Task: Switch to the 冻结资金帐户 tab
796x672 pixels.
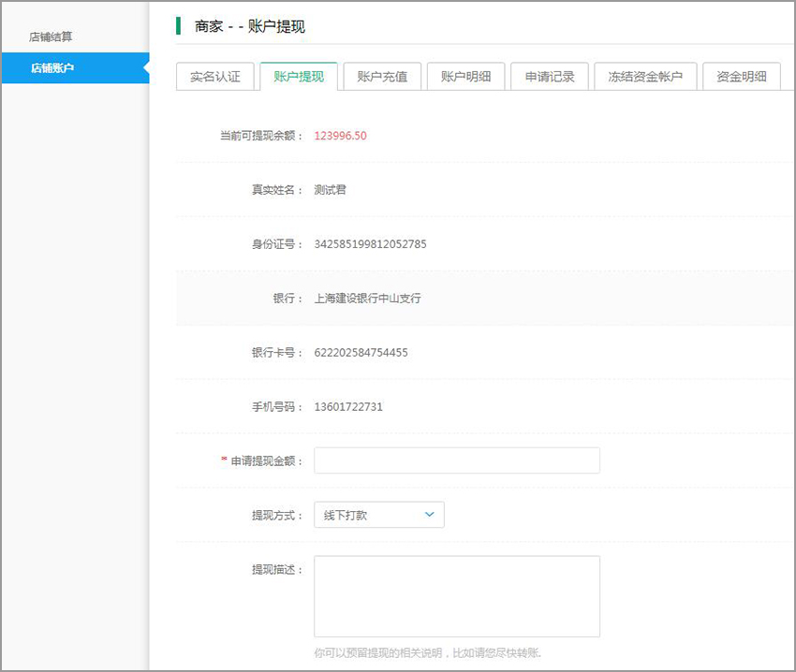Action: pos(645,77)
